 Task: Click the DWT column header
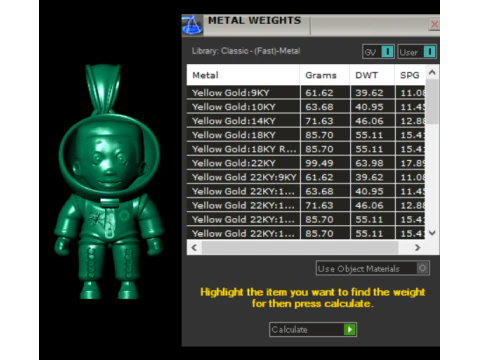[x=372, y=75]
